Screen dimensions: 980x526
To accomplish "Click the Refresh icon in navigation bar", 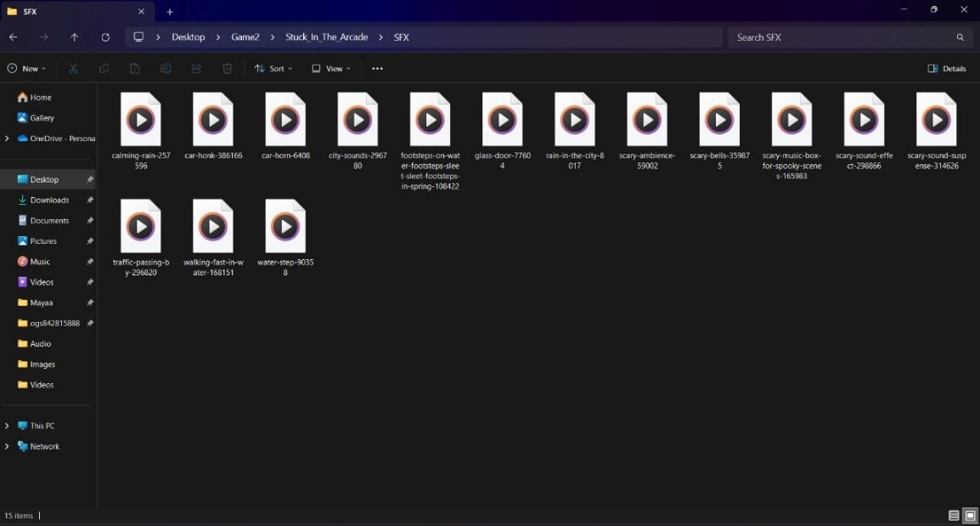I will 105,37.
